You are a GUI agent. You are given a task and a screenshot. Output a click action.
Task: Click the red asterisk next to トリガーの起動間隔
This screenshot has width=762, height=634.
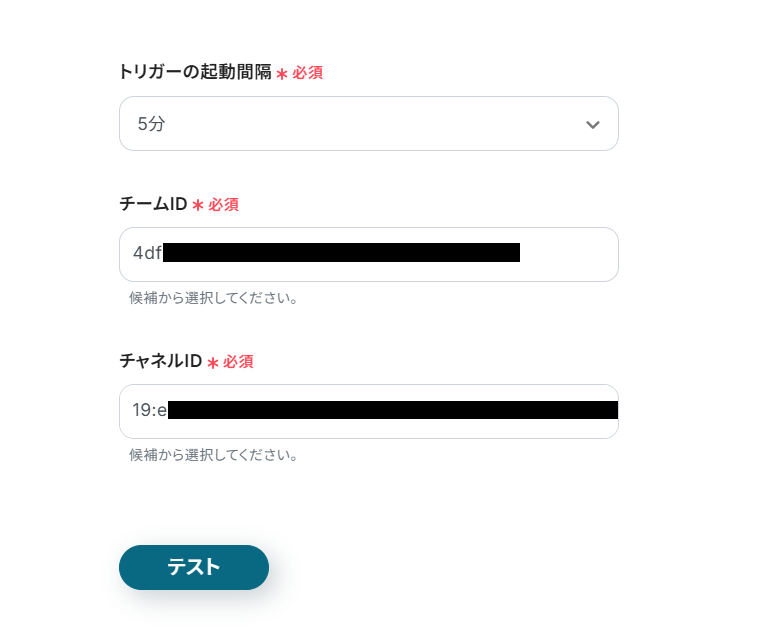[282, 74]
